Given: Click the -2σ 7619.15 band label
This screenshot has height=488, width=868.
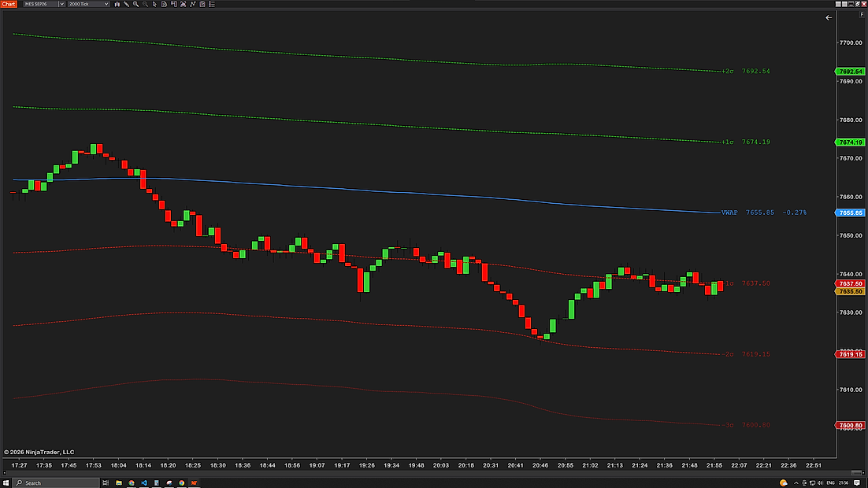Looking at the screenshot, I should pos(746,354).
